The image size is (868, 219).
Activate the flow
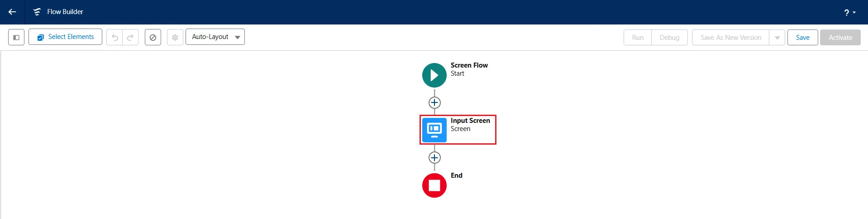(840, 38)
